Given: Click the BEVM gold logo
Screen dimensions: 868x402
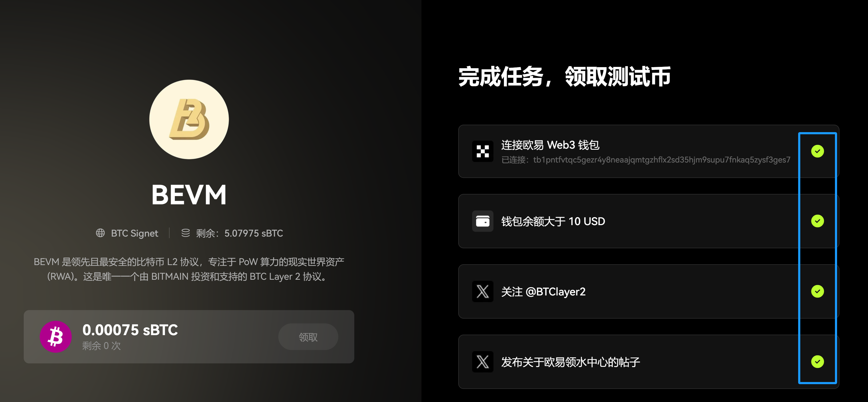Looking at the screenshot, I should point(189,119).
